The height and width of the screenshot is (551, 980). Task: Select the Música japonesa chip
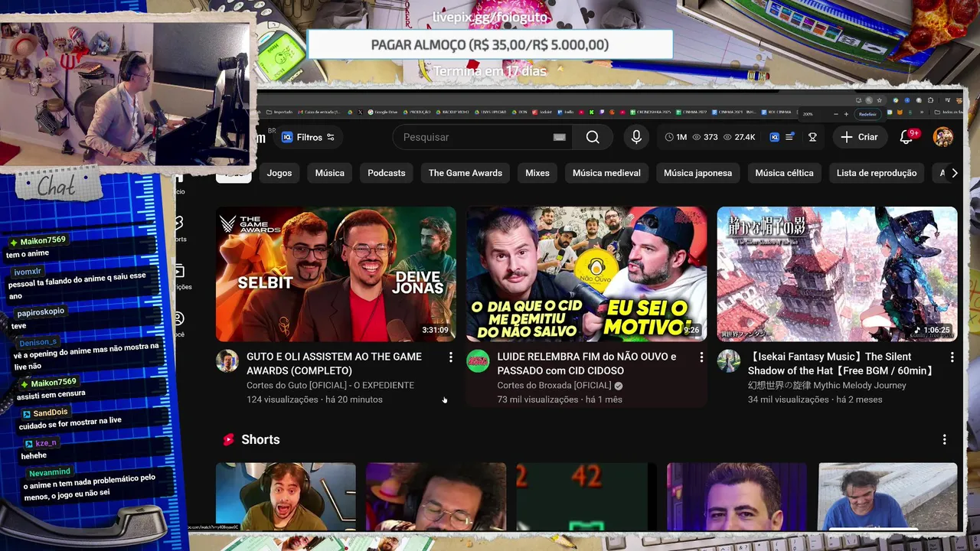(697, 173)
